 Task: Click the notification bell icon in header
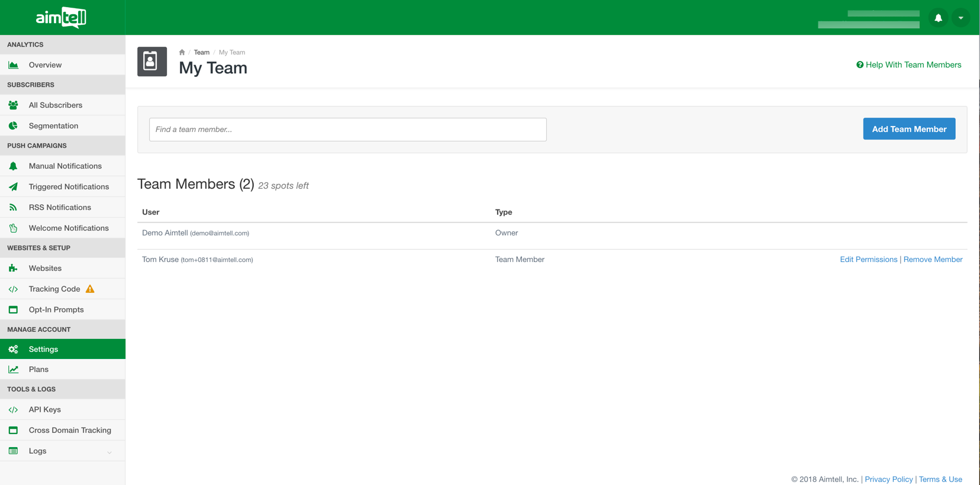[x=938, y=18]
